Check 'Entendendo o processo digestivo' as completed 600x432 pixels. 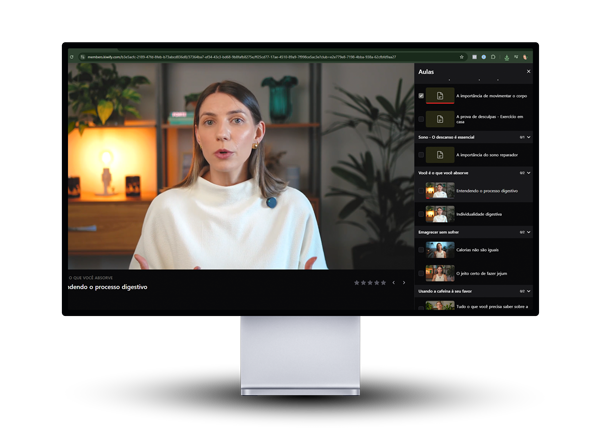(x=421, y=190)
